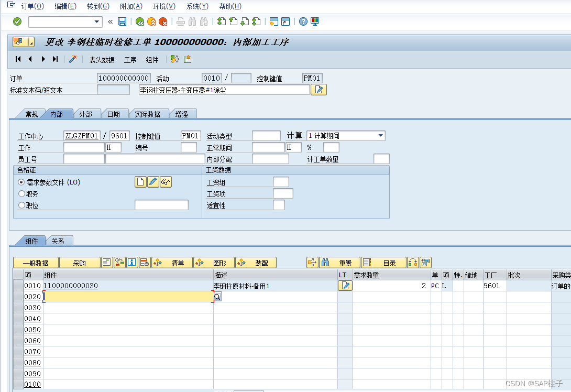Select the 职务 radio button

pos(21,193)
